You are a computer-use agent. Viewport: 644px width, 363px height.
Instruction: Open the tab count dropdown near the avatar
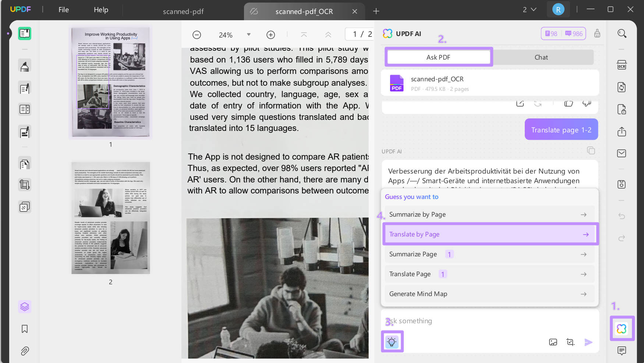(x=530, y=9)
